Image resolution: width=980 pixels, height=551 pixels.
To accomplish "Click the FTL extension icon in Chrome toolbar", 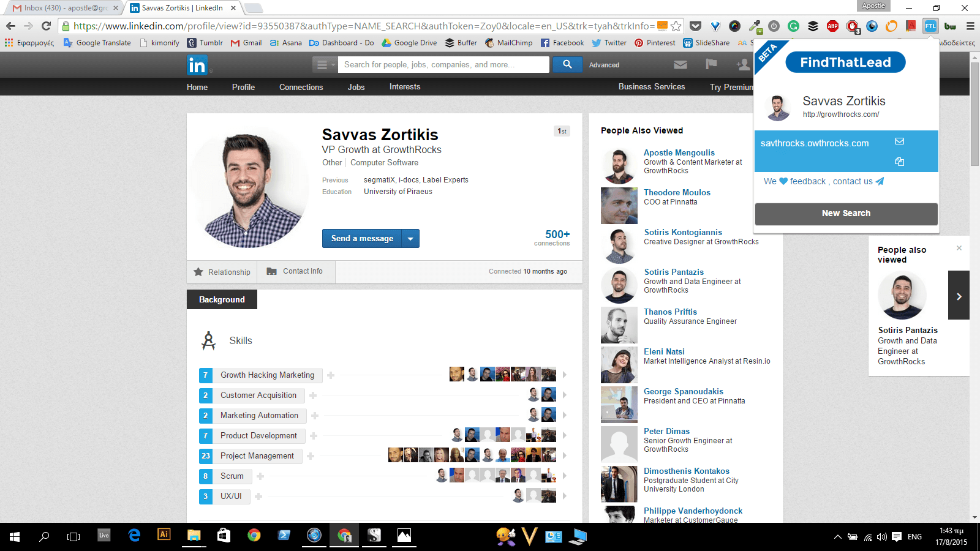I will 930,26.
